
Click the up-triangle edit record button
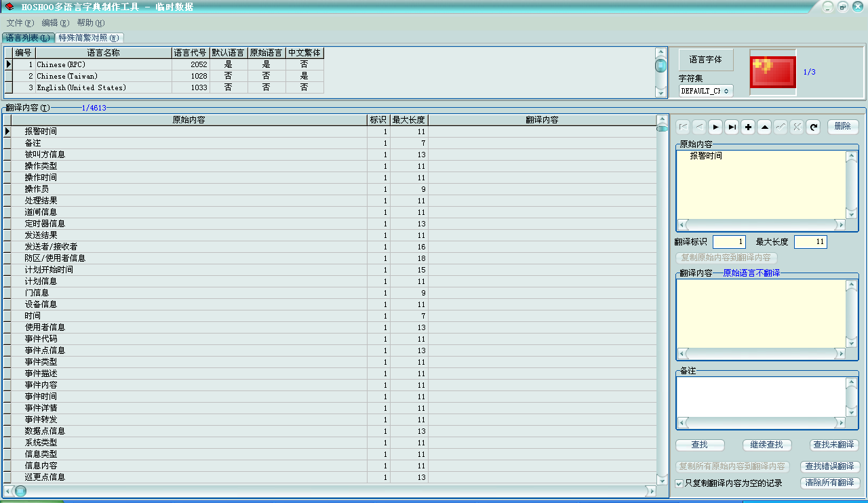click(764, 127)
